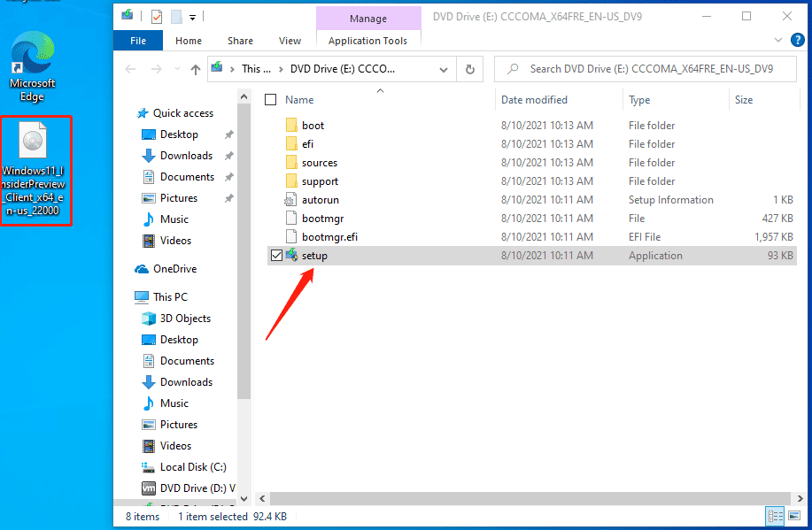Open the File menu tab
This screenshot has width=812, height=530.
(138, 41)
